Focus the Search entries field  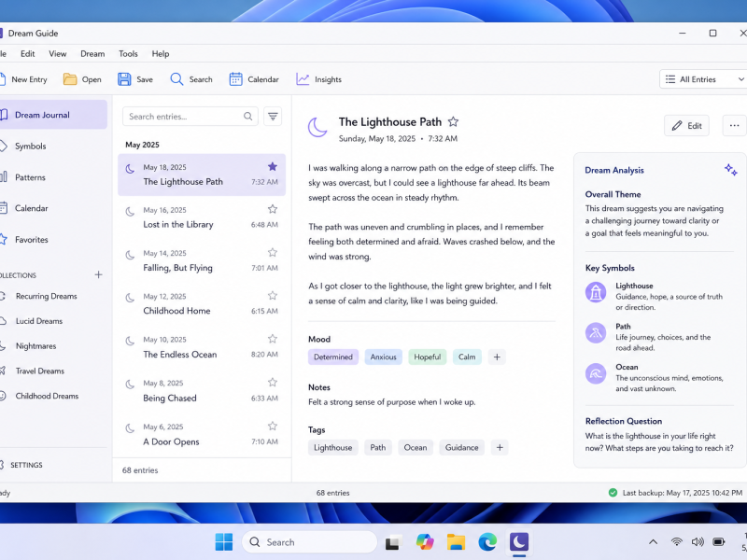click(190, 116)
